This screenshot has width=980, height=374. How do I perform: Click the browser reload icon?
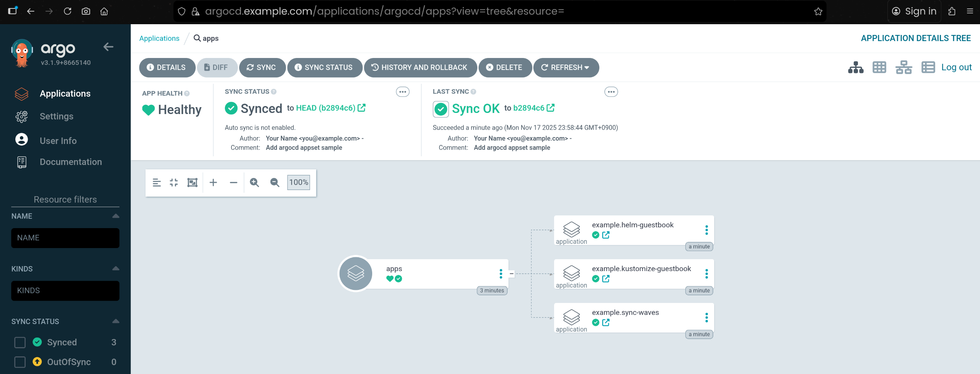[68, 11]
